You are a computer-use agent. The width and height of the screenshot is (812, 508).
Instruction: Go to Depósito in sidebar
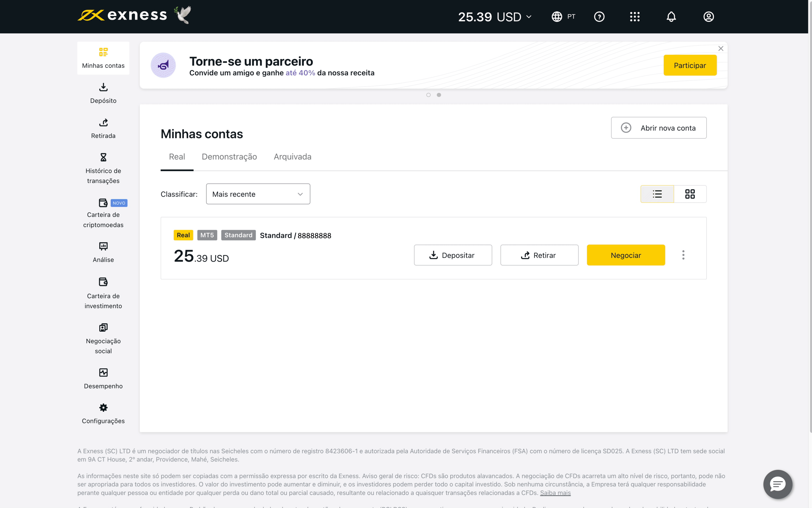[103, 93]
